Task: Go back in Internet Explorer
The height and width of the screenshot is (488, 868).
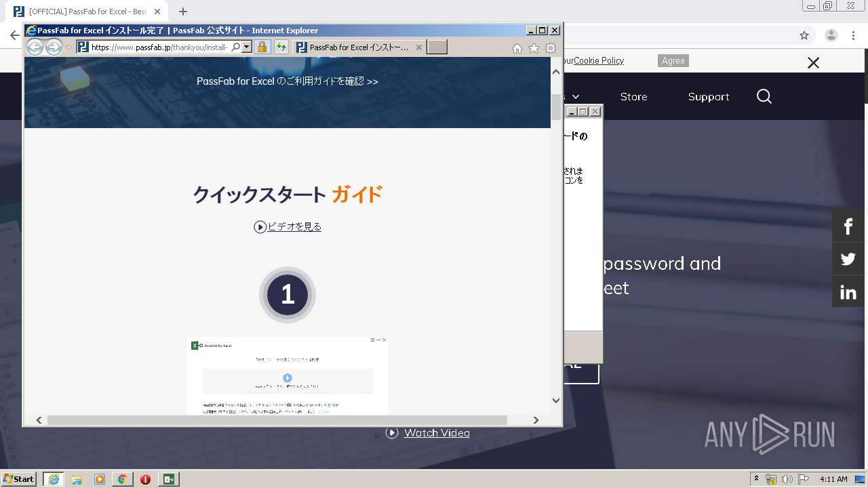Action: [35, 47]
